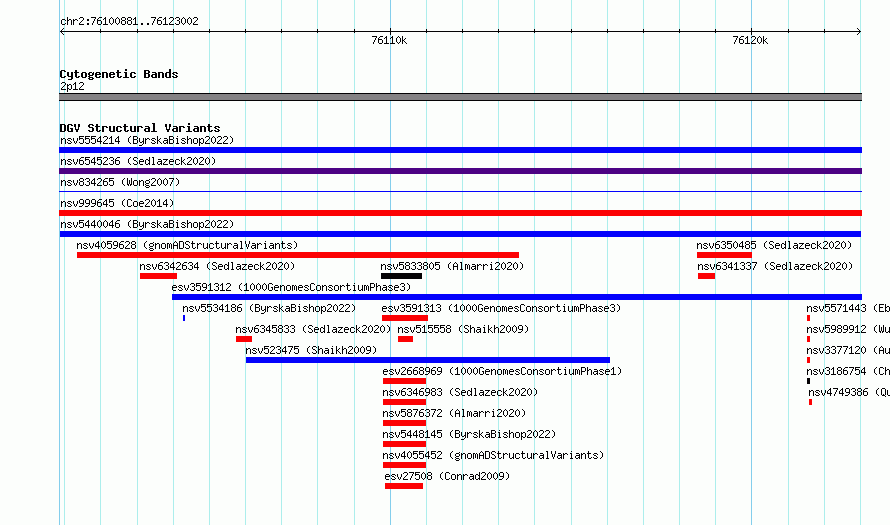Click esv2668969 (1000GenomesConsortiumPhase1) label
Image resolution: width=890 pixels, height=525 pixels.
(x=502, y=371)
